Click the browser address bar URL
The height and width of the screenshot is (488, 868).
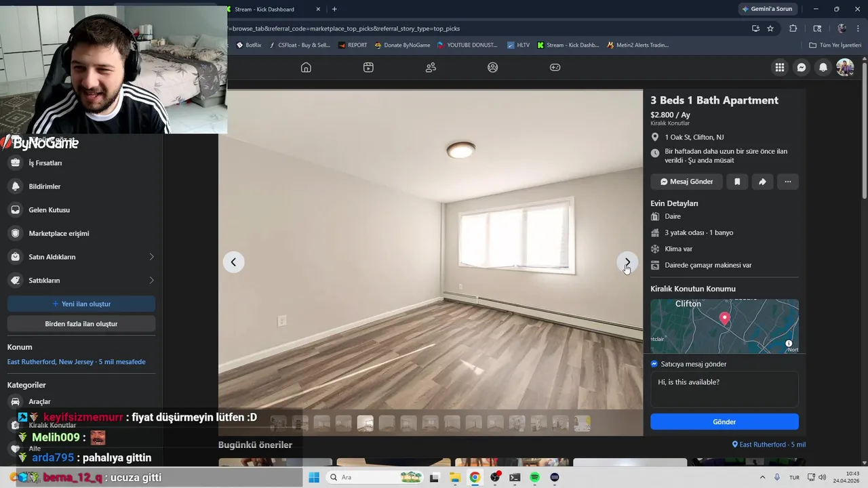click(x=344, y=28)
